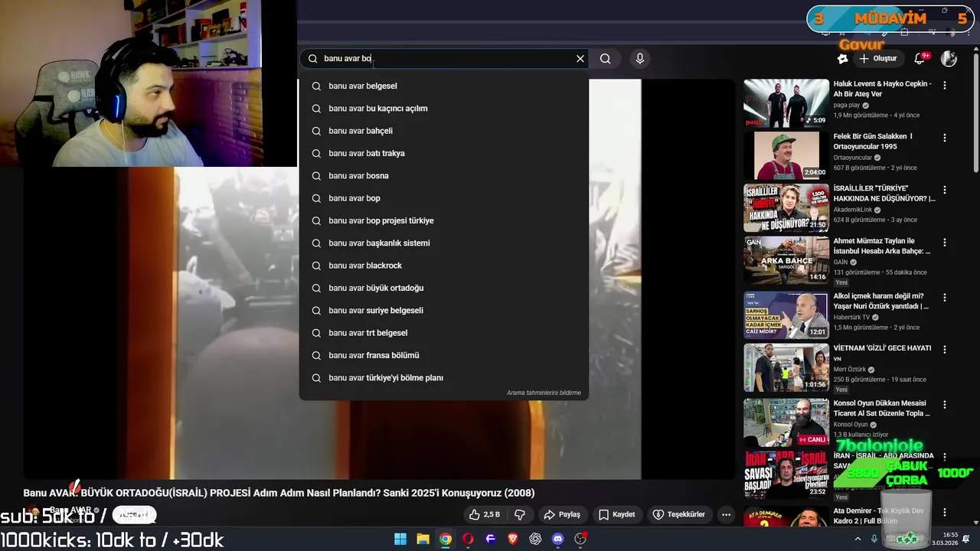Select suggestion 'banu avar belgesel'
The image size is (980, 551).
click(444, 86)
